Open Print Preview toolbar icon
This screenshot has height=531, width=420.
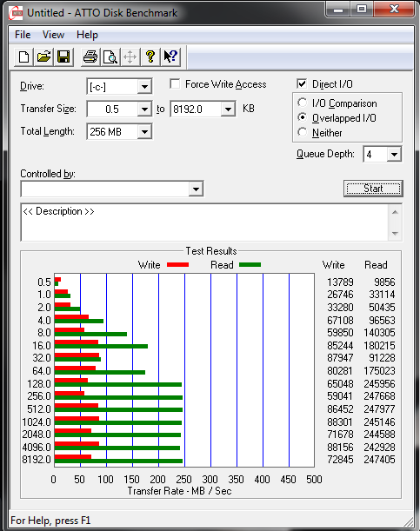point(110,56)
